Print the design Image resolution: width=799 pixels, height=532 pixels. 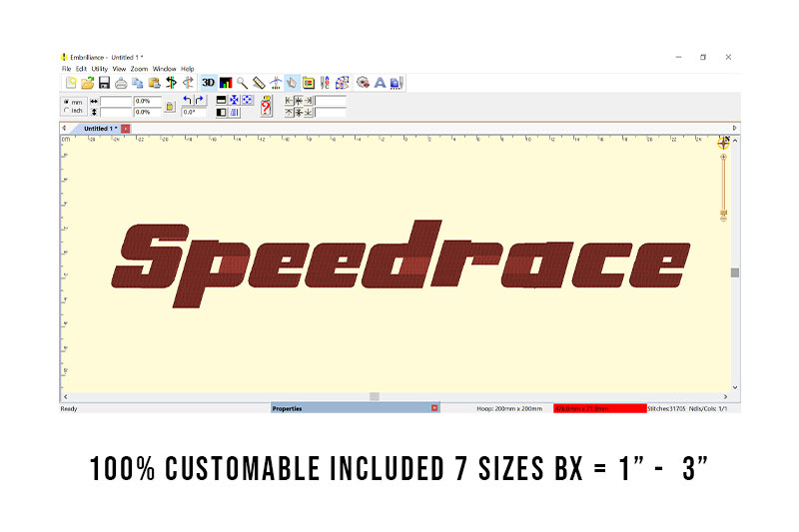tap(121, 83)
